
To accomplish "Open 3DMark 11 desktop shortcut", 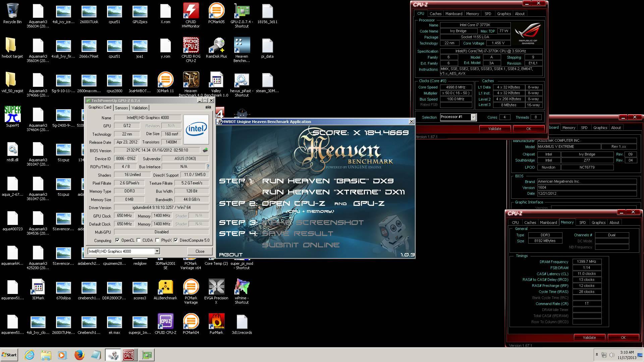I will [x=165, y=82].
